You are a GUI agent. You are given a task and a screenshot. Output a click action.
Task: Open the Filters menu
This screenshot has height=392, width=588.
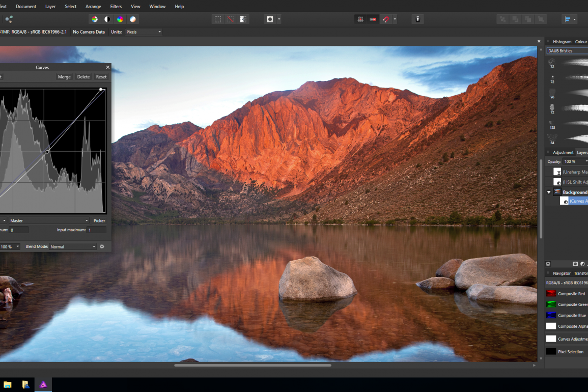pos(116,6)
